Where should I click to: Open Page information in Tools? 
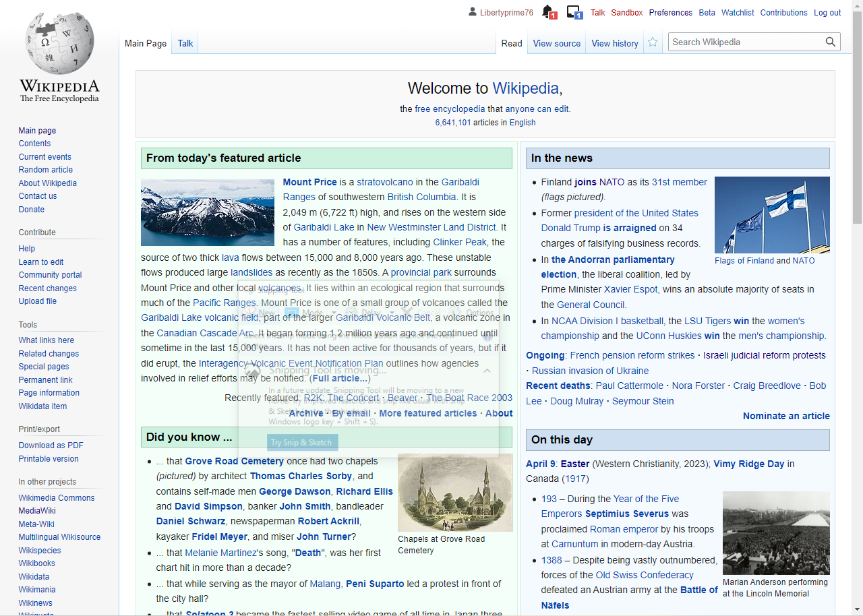click(x=49, y=393)
